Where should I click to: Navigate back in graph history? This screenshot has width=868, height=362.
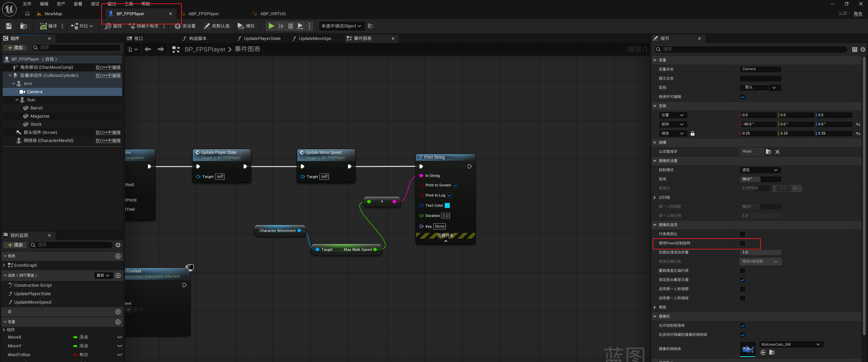pyautogui.click(x=147, y=49)
